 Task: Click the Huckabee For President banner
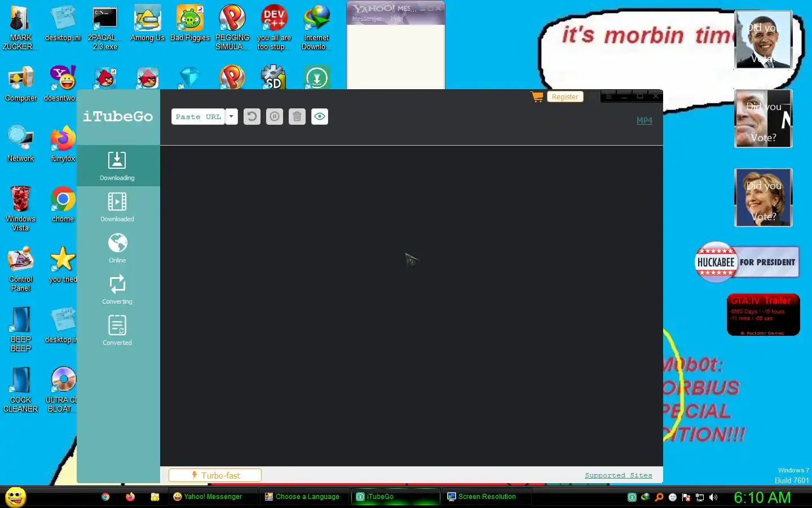pos(747,262)
